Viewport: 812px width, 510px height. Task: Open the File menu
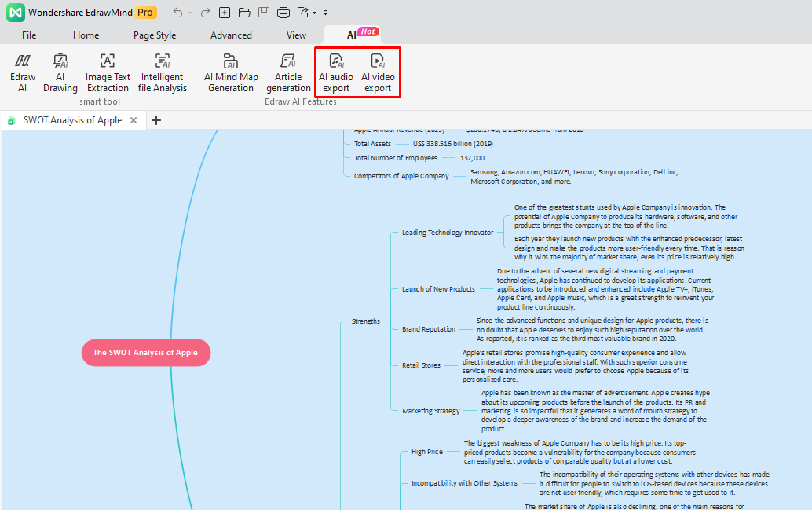[x=29, y=35]
